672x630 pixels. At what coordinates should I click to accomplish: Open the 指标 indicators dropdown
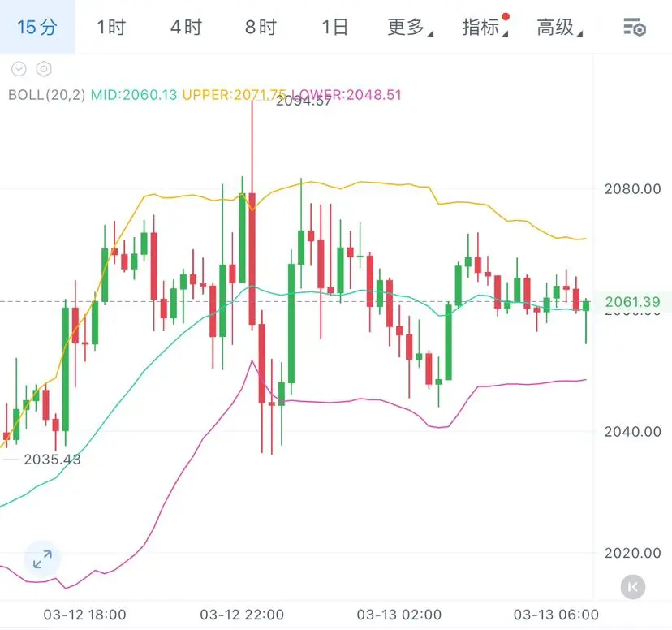tap(484, 28)
